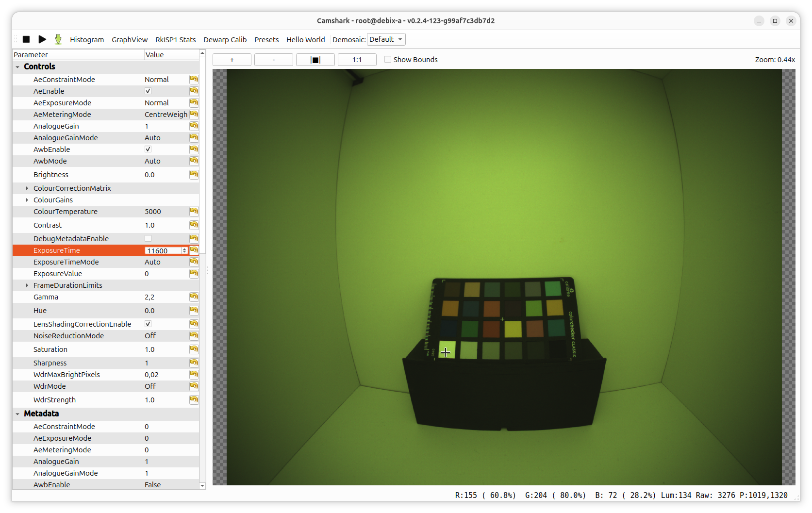This screenshot has width=812, height=513.
Task: Reset Brightness with its undo icon
Action: click(x=194, y=174)
